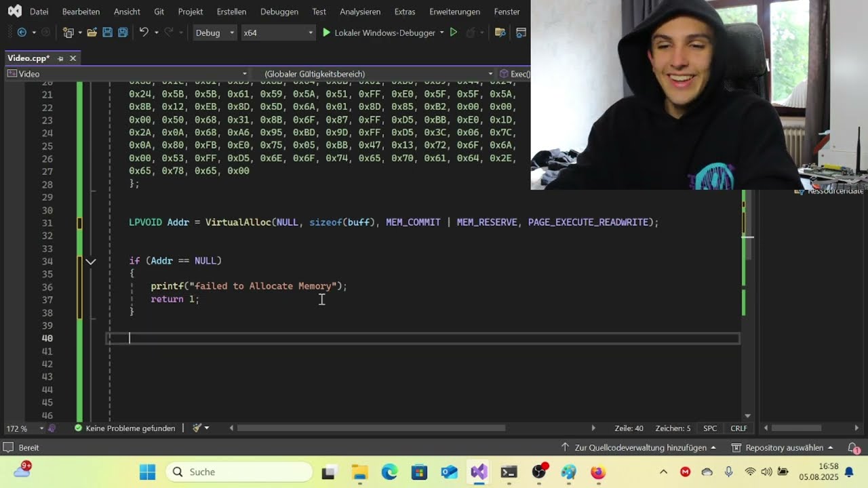Undo the last edit via undo icon

pos(144,33)
